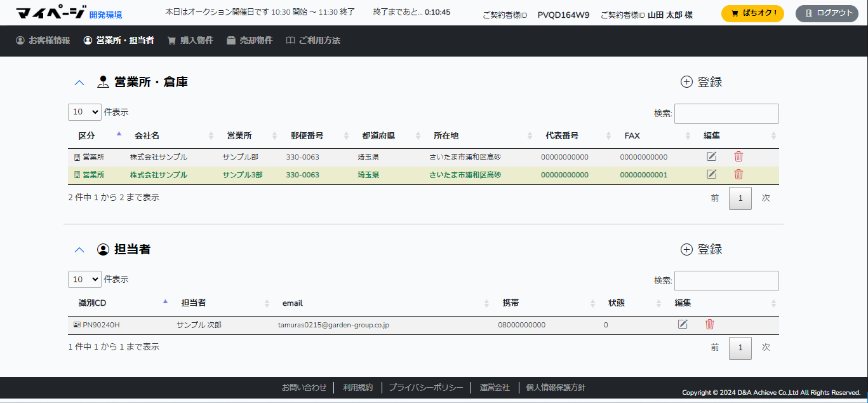Click the ログアウト button
The image size is (868, 403).
tap(827, 13)
